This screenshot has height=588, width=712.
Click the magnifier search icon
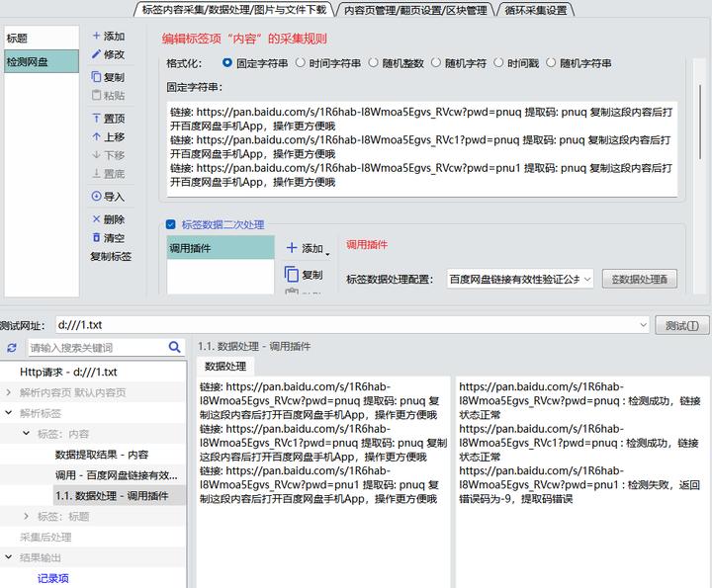pyautogui.click(x=174, y=348)
